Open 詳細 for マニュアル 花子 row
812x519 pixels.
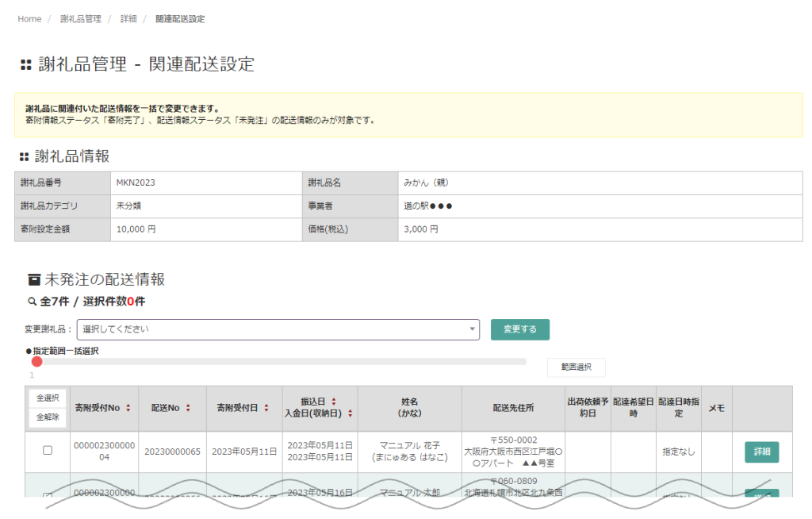(761, 452)
